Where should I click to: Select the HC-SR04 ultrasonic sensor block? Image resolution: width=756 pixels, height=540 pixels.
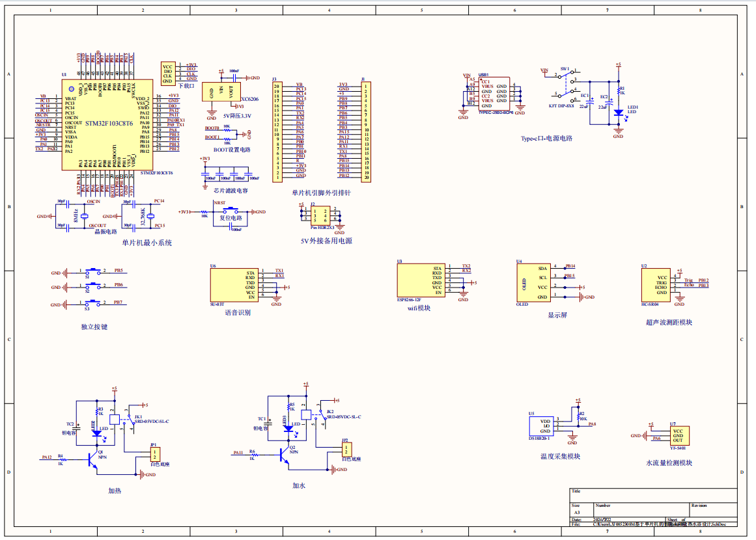coord(654,285)
